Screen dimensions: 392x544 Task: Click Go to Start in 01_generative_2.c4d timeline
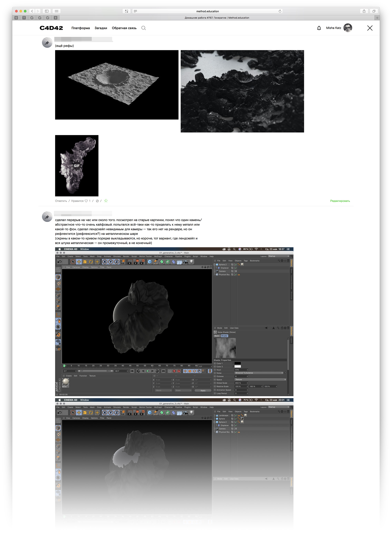click(x=132, y=371)
